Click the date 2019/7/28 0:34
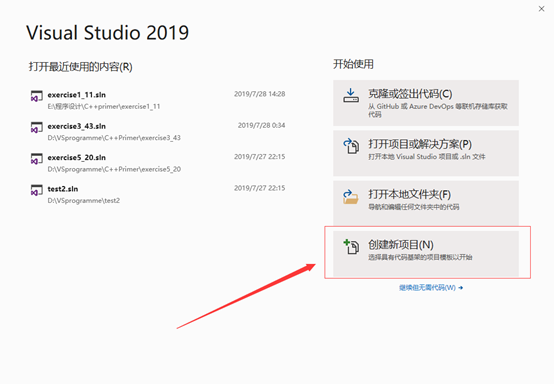This screenshot has width=554, height=384. coord(261,125)
